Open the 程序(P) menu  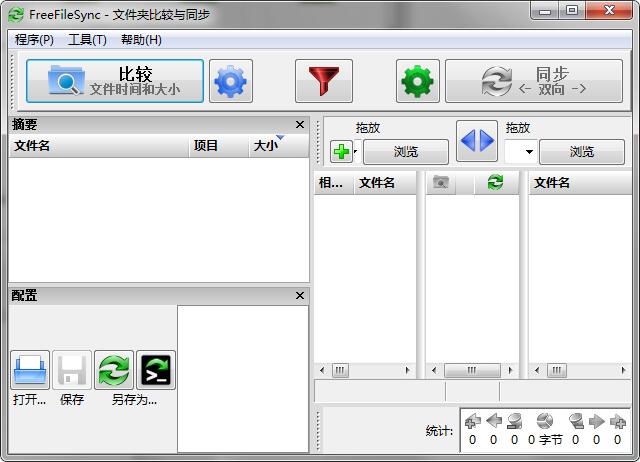click(34, 40)
